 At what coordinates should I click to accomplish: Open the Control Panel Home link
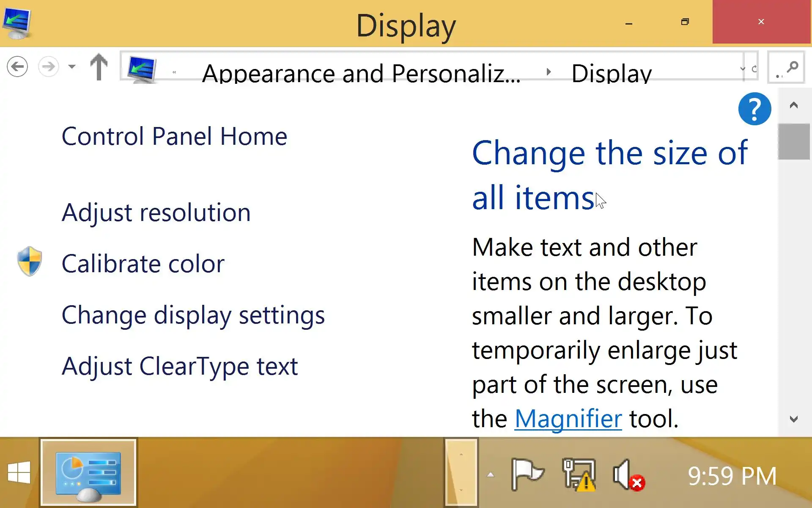pyautogui.click(x=174, y=136)
